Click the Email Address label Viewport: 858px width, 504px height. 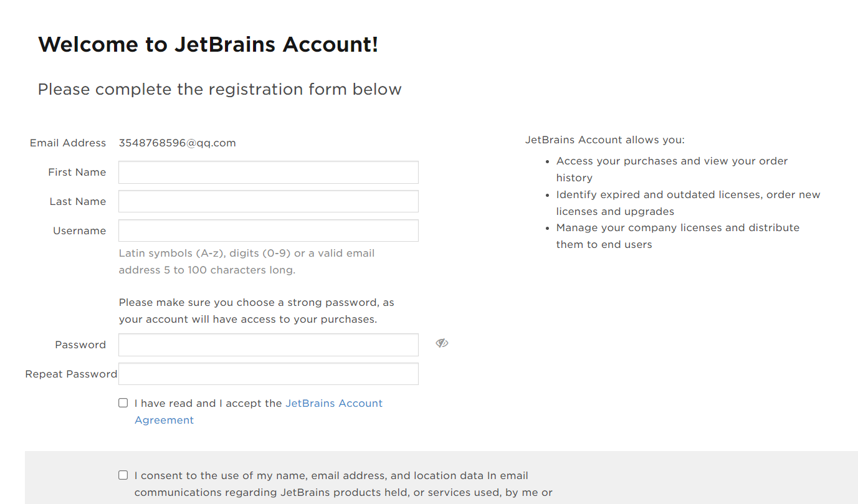[x=68, y=143]
